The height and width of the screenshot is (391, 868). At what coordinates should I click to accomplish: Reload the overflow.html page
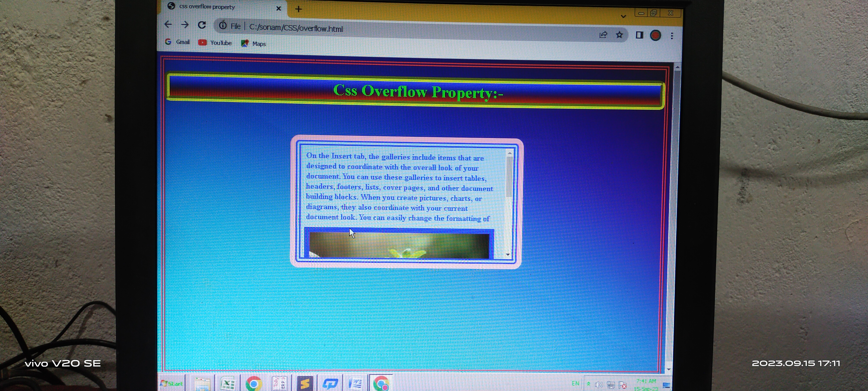202,25
